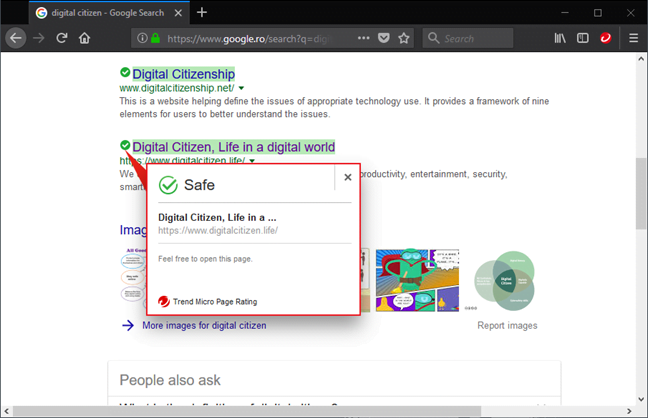Close the digital citizen Google Search tab
Screen dimensions: 648x418
178,13
